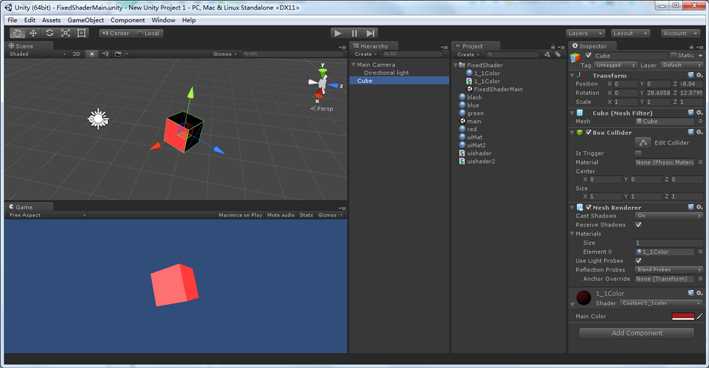Select the Scale tool in the toolbar

pos(66,33)
